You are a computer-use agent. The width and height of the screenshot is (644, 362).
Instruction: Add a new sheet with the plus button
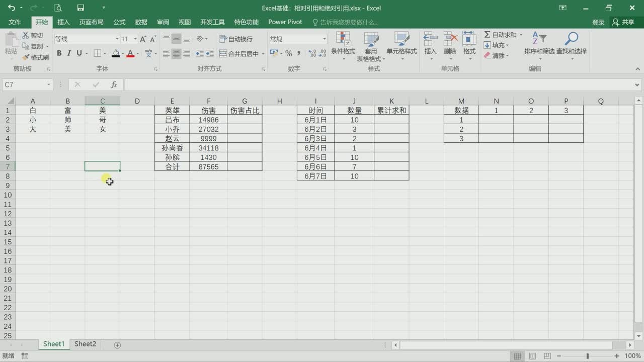coord(117,345)
